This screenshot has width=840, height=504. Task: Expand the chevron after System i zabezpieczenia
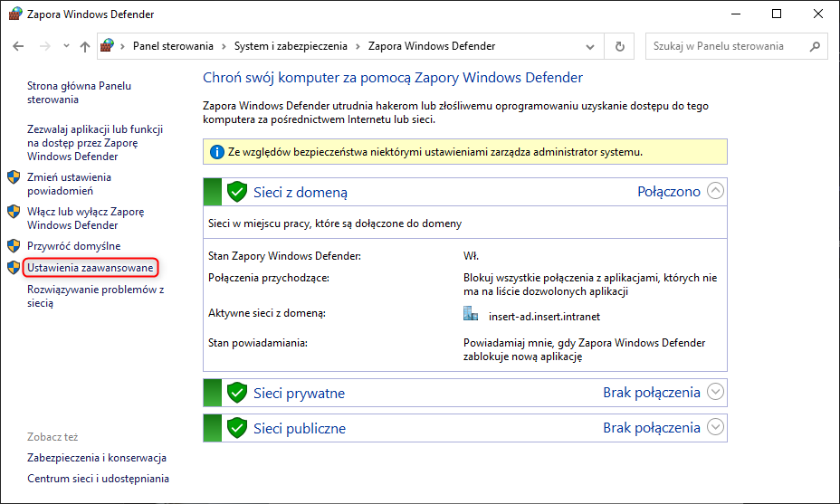[x=358, y=46]
